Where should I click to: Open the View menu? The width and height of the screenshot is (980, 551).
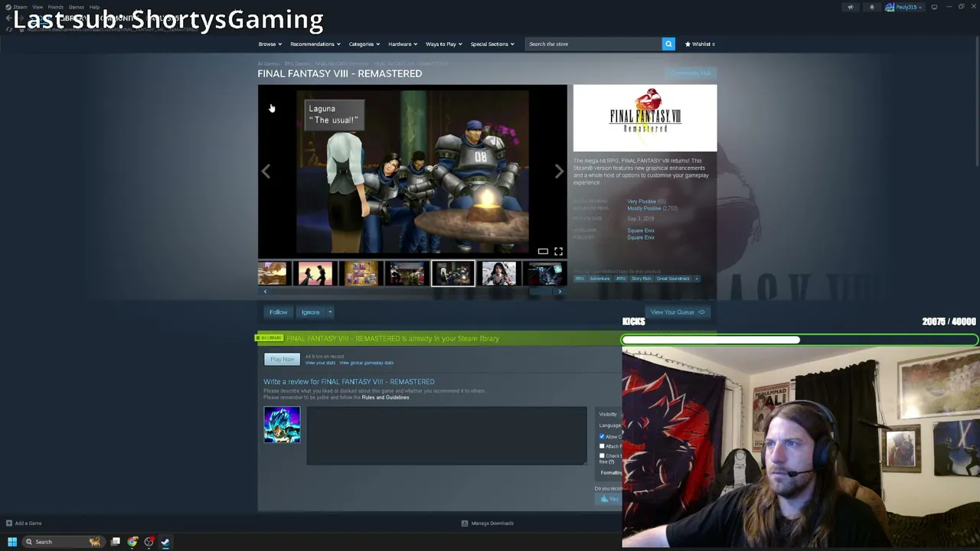coord(38,8)
